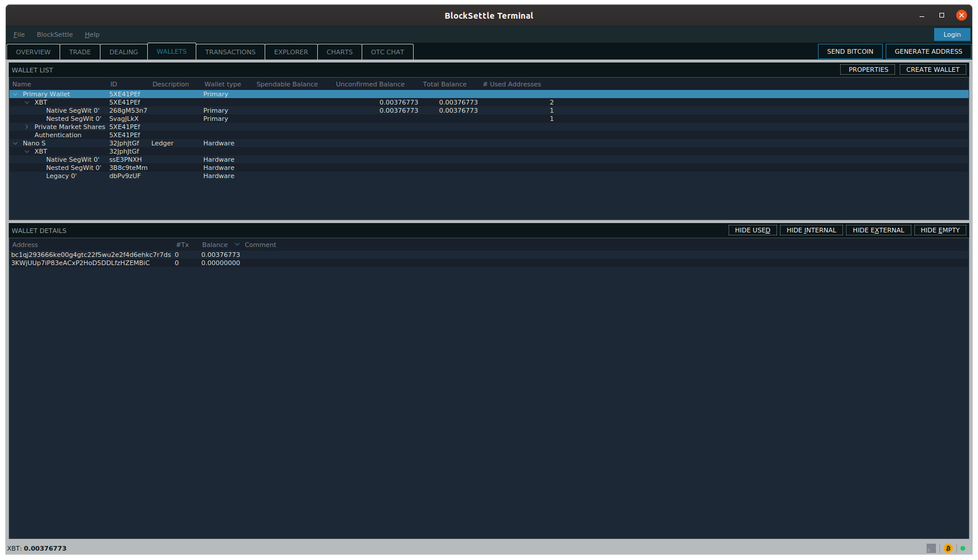Select Native SegWit 0' with ID ssE3PNXH

488,159
